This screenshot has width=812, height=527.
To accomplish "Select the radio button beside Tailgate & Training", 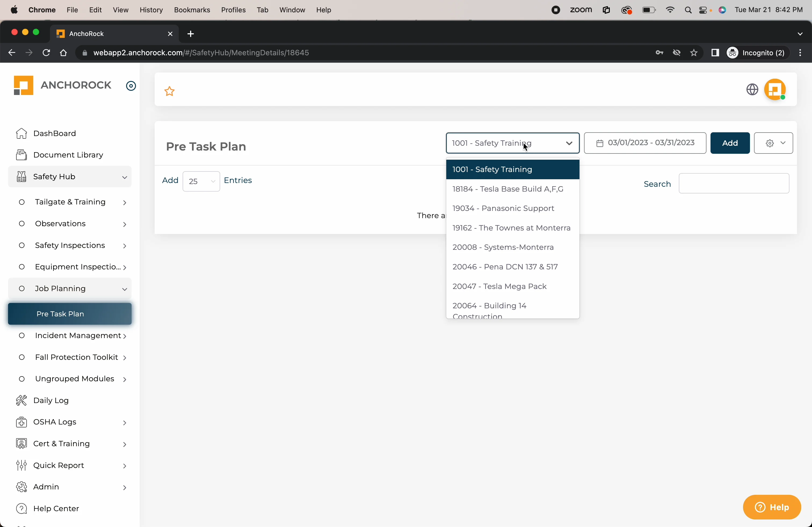I will tap(22, 202).
